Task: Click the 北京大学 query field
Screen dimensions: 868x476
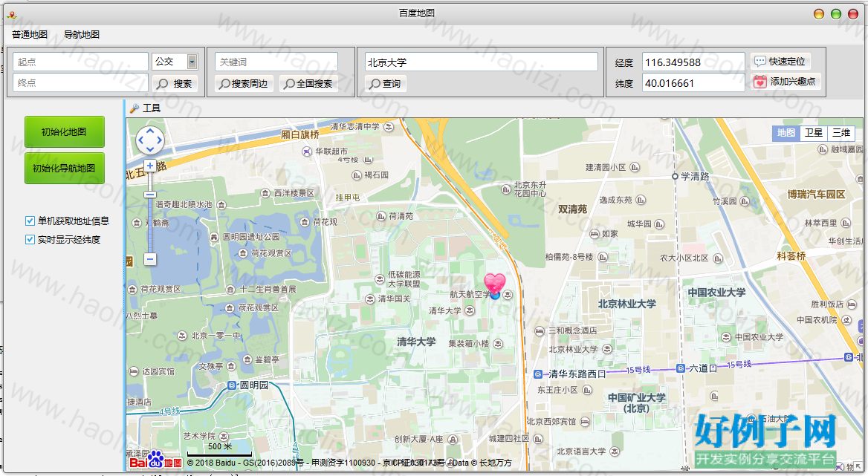Action: pyautogui.click(x=481, y=62)
